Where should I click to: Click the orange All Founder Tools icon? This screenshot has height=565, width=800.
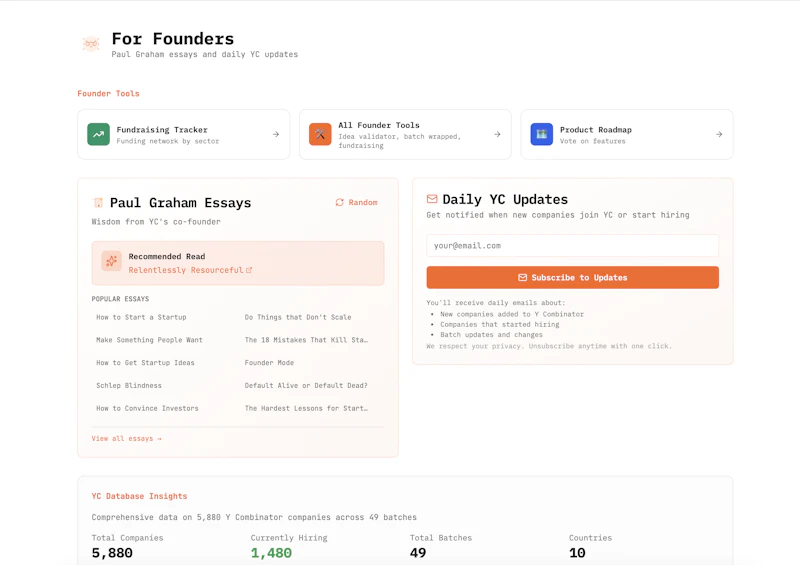320,134
